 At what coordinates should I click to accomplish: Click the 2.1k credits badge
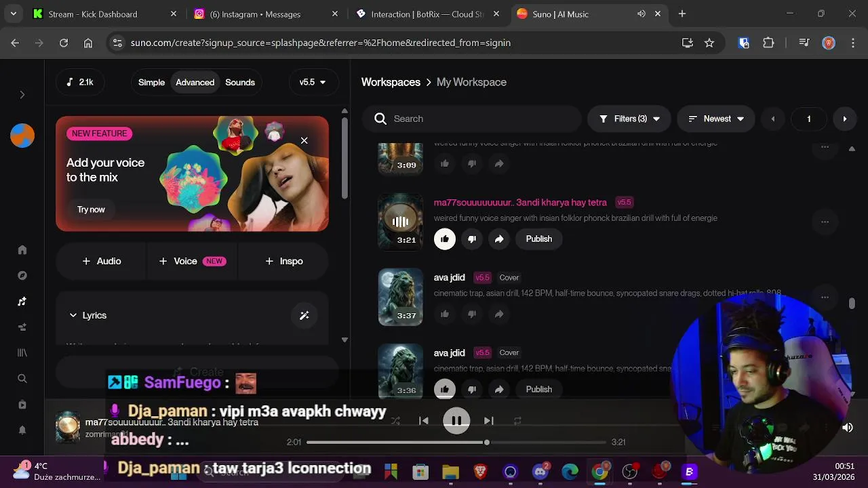point(79,82)
